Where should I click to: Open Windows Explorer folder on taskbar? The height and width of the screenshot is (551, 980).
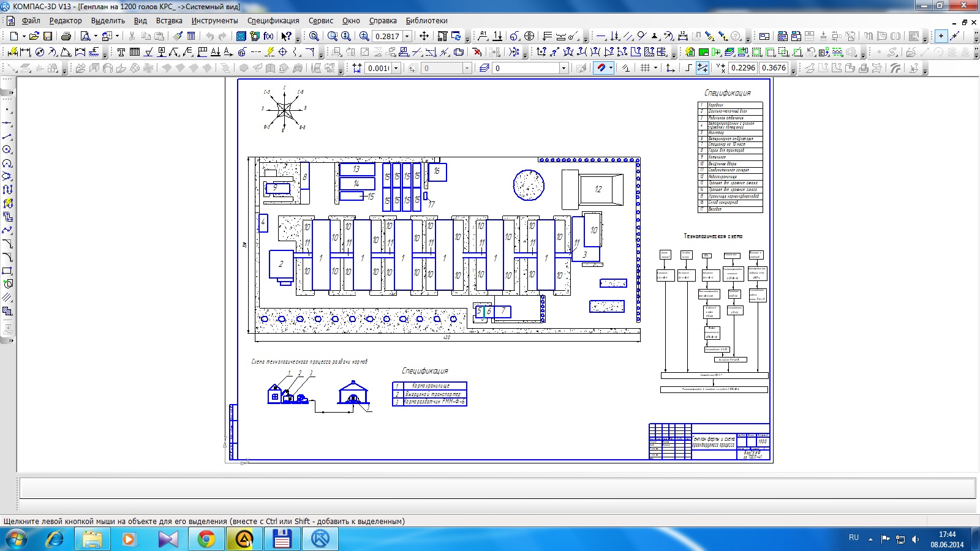[x=92, y=539]
